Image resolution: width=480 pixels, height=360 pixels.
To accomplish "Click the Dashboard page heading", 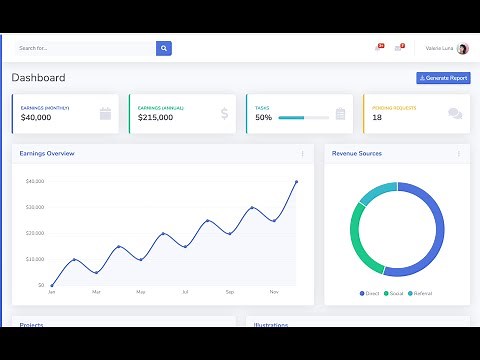I will tap(38, 78).
